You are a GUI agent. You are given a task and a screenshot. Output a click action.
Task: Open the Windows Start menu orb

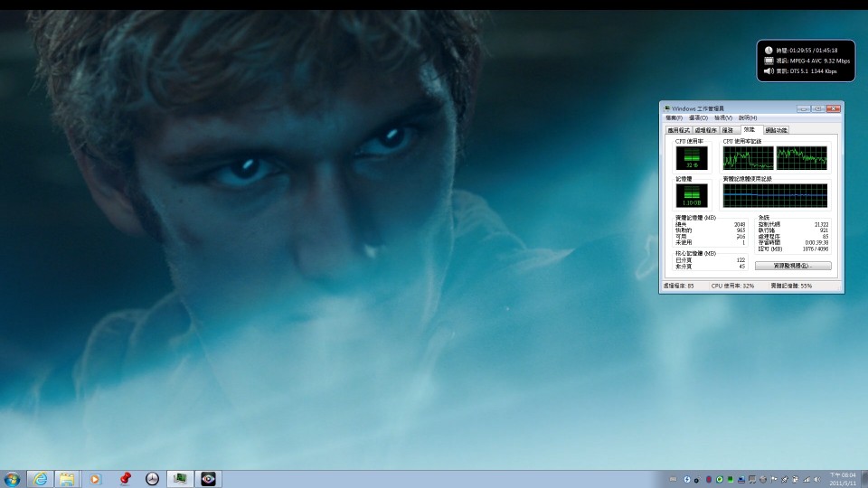point(13,479)
